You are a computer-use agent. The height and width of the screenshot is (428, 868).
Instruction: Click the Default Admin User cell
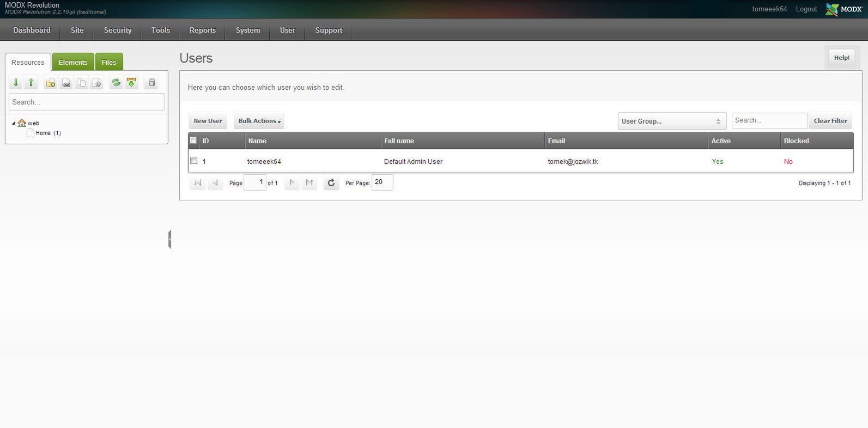(413, 161)
